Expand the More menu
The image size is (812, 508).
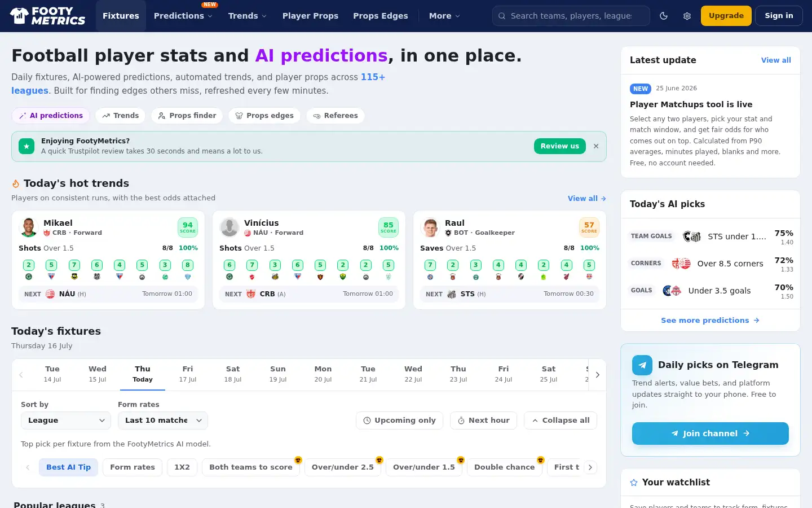[444, 16]
